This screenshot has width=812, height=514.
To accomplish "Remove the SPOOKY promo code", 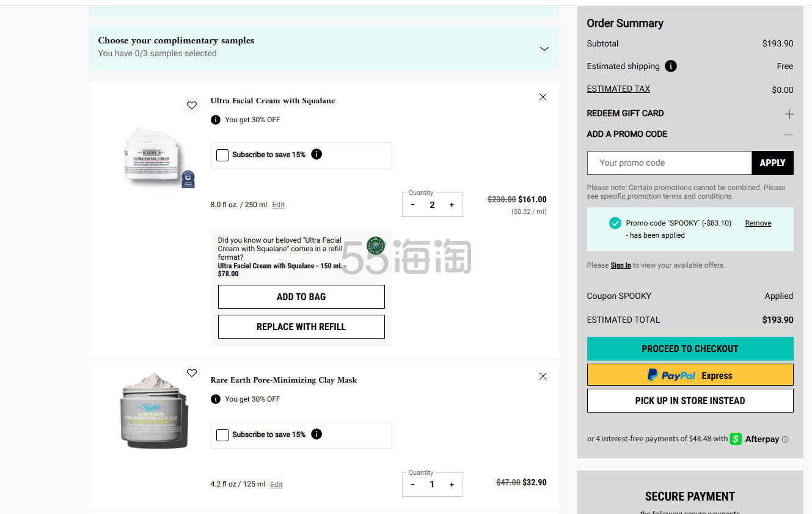I will pyautogui.click(x=758, y=223).
